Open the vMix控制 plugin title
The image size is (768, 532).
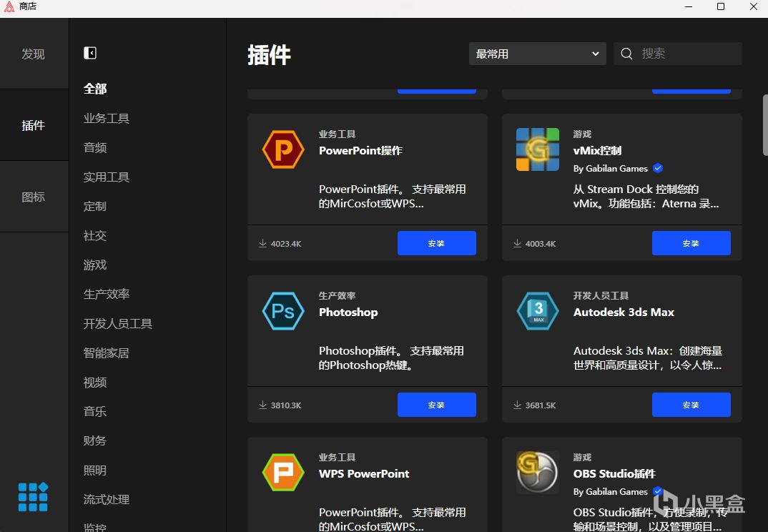click(x=597, y=150)
